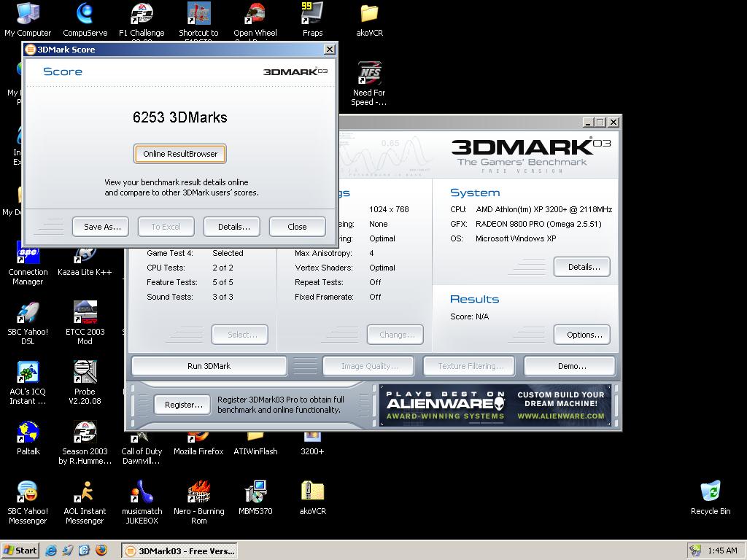The width and height of the screenshot is (747, 560).
Task: Open the System Details button
Action: click(x=582, y=267)
